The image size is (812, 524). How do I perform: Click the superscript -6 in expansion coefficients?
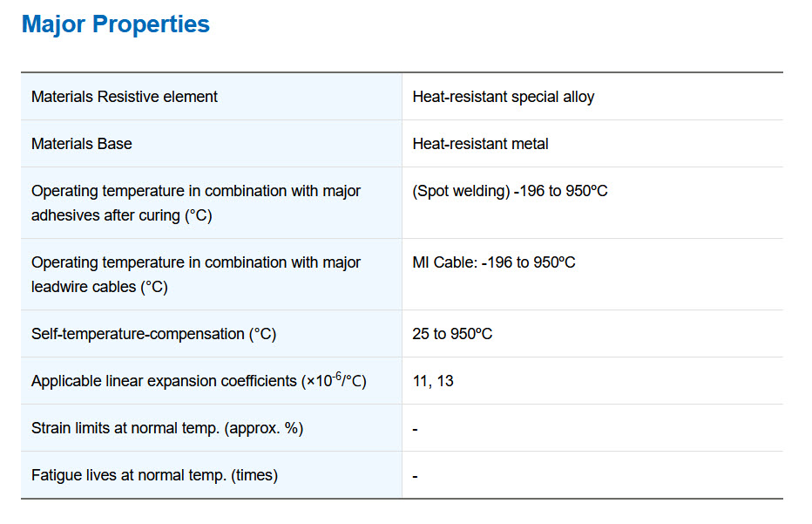point(337,376)
